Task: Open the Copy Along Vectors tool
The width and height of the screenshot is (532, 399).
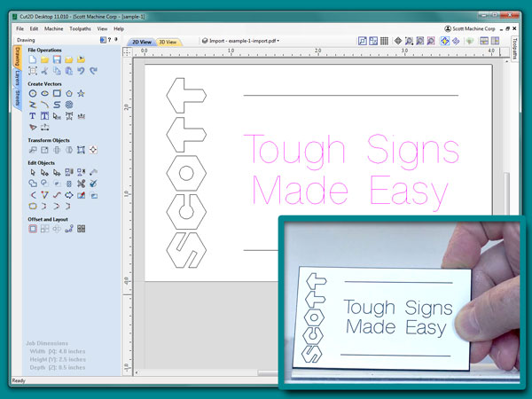Action: point(69,229)
